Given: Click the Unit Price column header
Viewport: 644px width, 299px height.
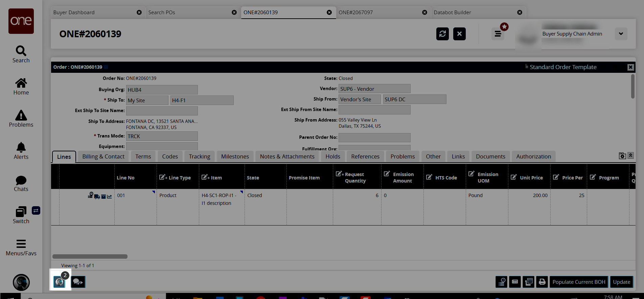Looking at the screenshot, I should pos(529,177).
